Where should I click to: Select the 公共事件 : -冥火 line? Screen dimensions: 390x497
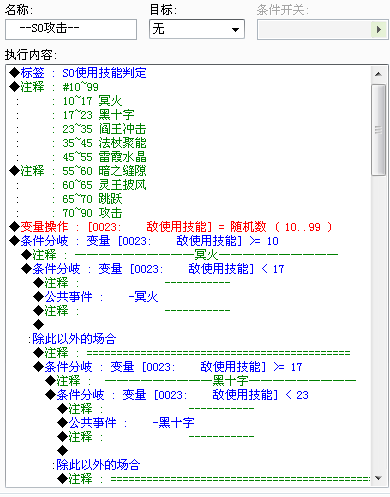pos(95,297)
